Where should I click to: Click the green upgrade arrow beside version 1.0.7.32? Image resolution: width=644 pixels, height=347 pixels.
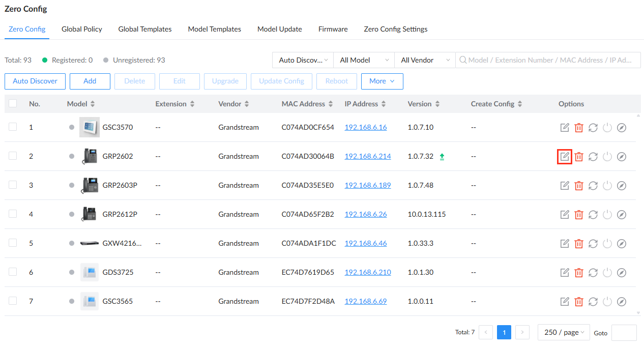coord(442,156)
